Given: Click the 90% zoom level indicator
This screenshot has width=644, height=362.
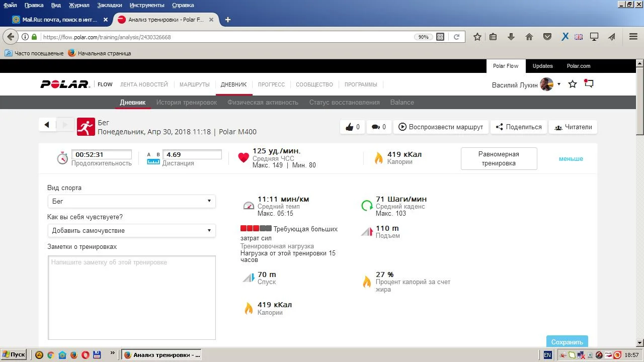Looking at the screenshot, I should click(424, 37).
